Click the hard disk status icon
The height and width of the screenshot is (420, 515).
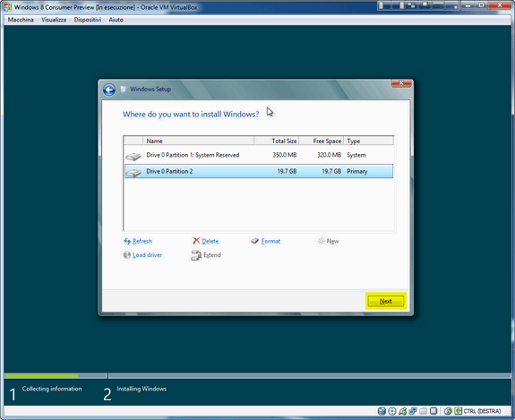[x=382, y=411]
